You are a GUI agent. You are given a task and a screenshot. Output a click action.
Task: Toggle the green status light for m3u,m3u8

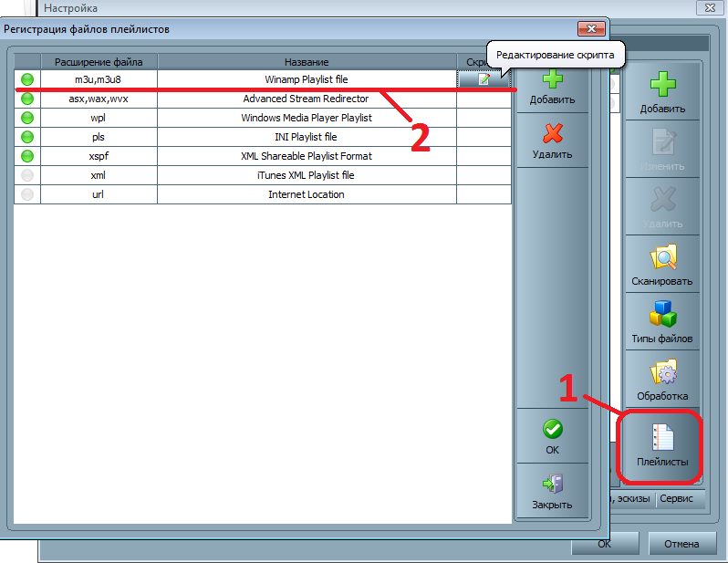point(27,79)
